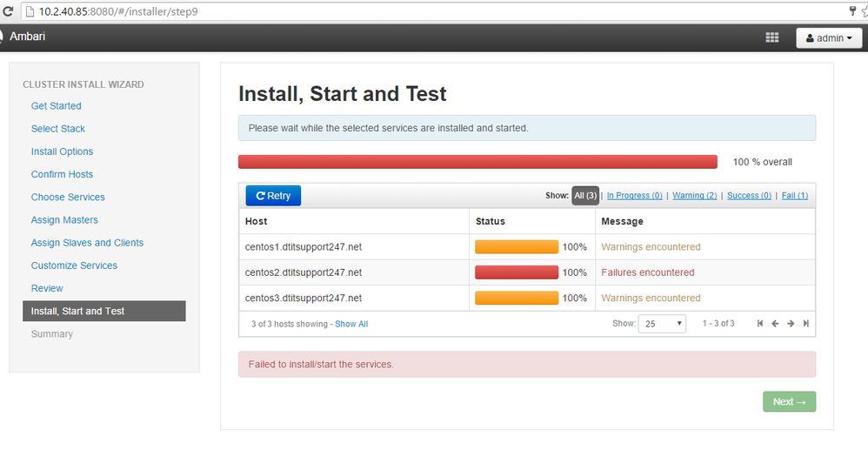Open the admin user dropdown
The height and width of the screenshot is (450, 868).
(x=828, y=38)
